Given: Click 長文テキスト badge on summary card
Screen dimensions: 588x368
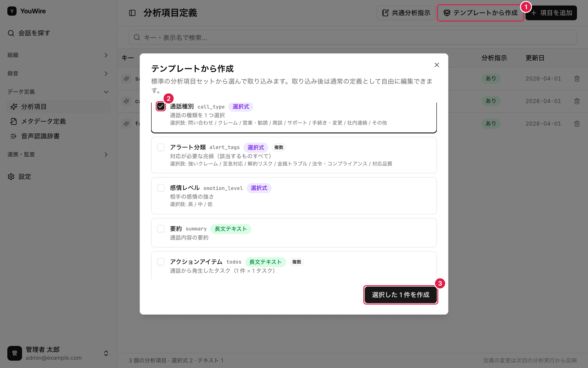Looking at the screenshot, I should coord(231,229).
